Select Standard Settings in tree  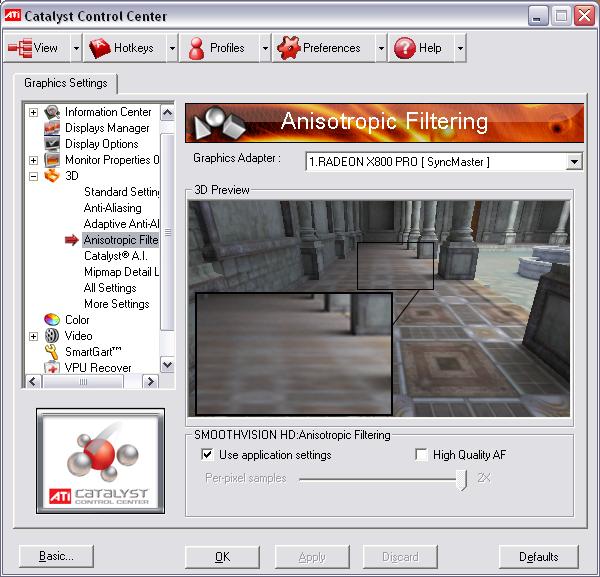click(x=121, y=192)
